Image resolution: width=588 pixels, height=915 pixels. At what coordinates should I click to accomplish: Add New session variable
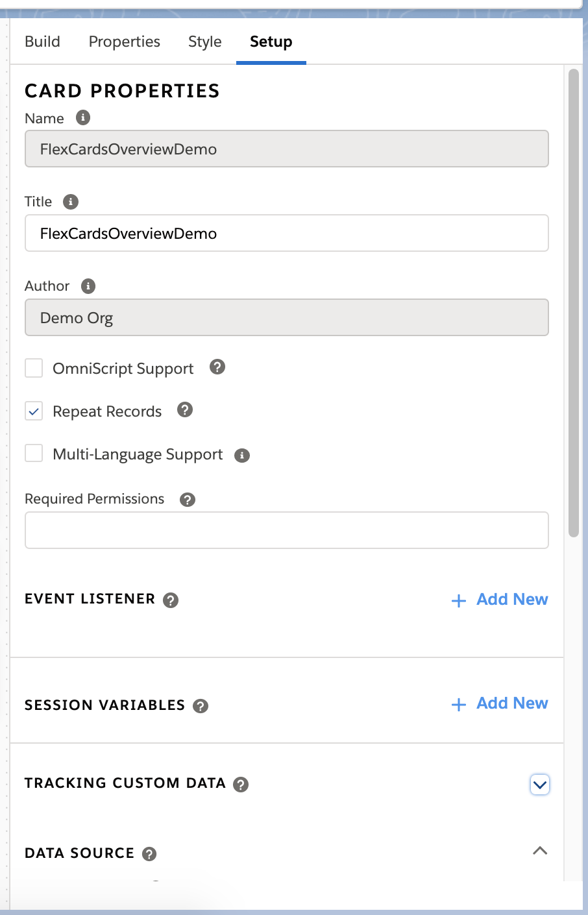(500, 703)
